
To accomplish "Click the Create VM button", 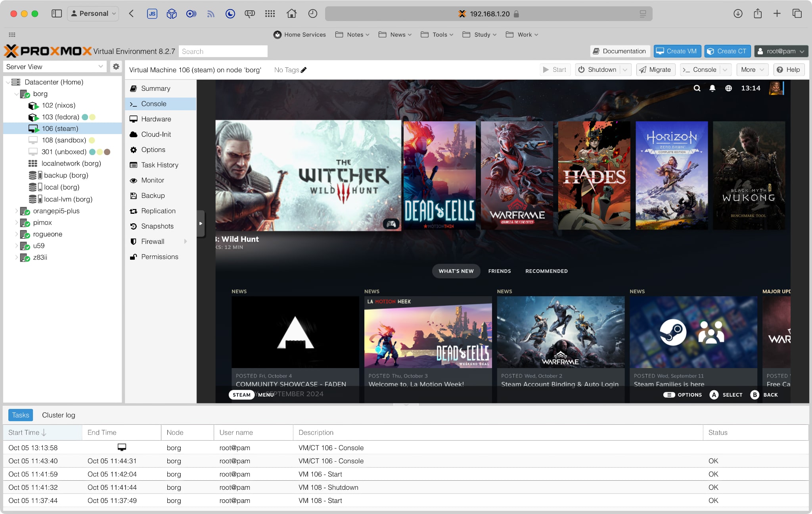I will (677, 51).
